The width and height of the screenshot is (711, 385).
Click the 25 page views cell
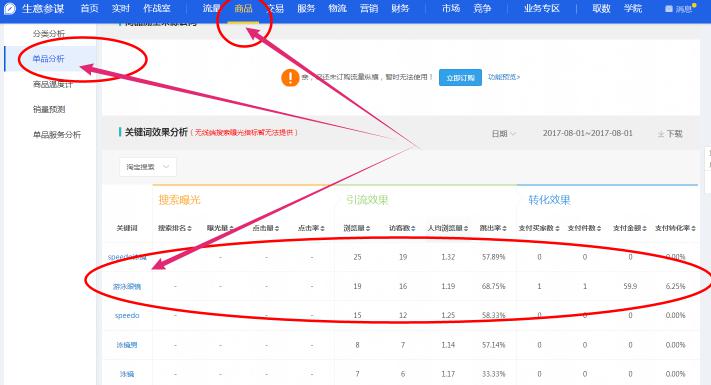tap(357, 257)
